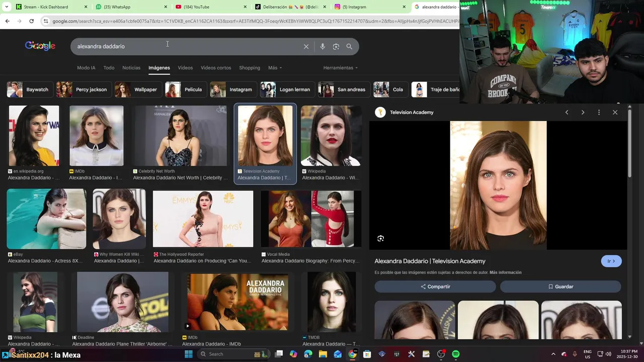The height and width of the screenshot is (362, 644).
Task: Switch to the WhatsApp tab
Action: tap(131, 7)
